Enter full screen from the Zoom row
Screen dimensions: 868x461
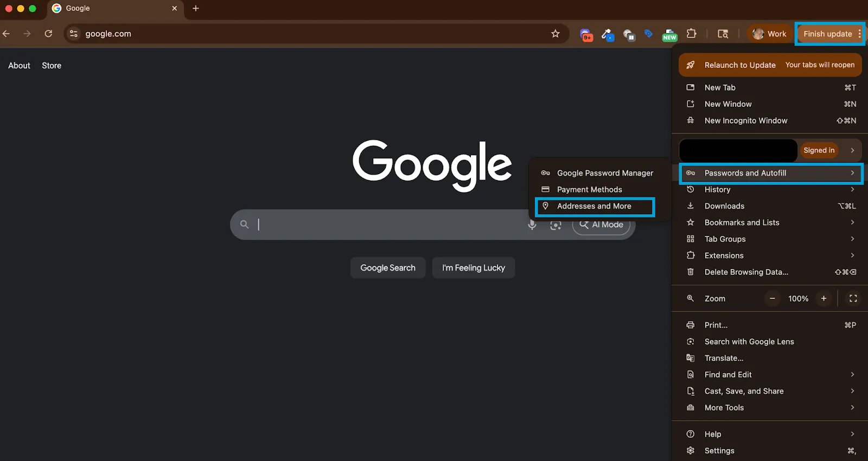[853, 298]
